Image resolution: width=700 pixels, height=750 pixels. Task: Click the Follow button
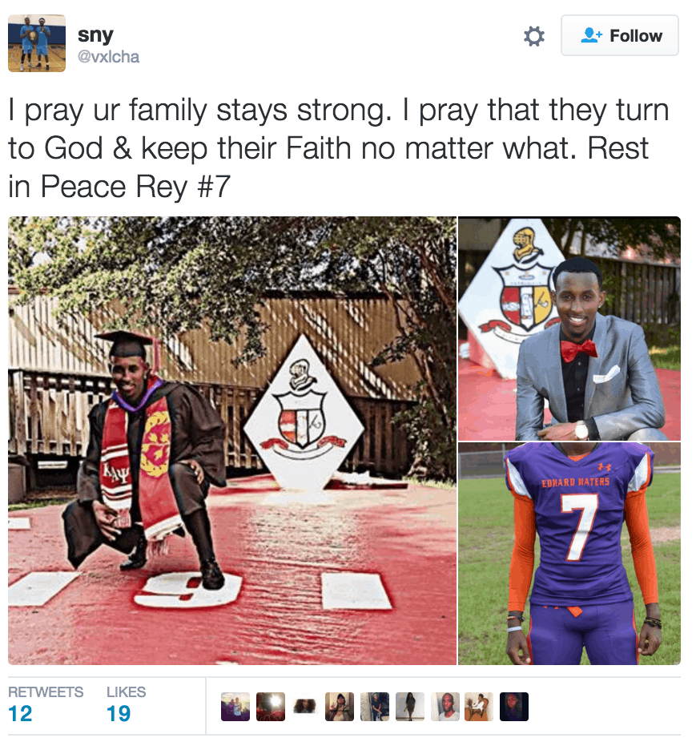[x=620, y=35]
